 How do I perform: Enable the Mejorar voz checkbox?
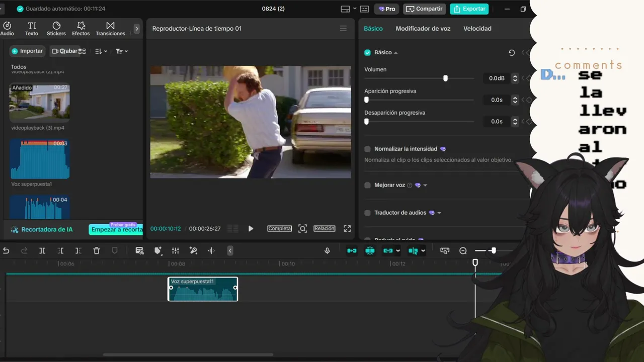[x=367, y=185]
